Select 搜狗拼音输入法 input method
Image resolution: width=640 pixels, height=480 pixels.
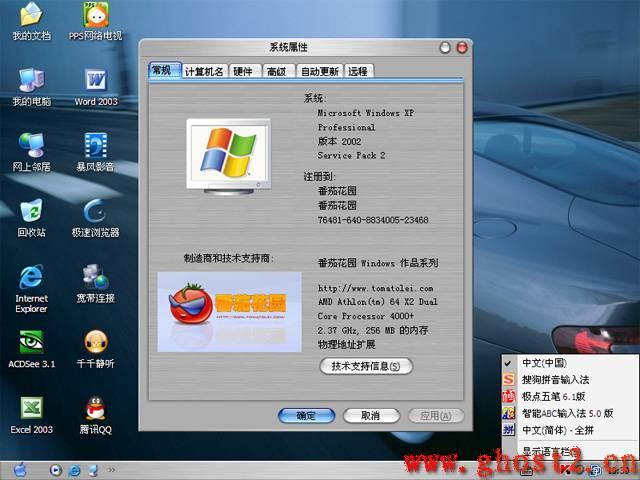[570, 380]
